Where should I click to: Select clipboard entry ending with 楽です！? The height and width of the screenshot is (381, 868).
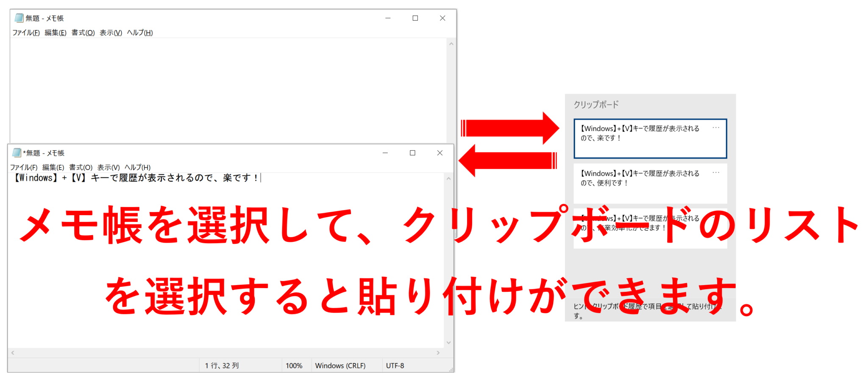650,139
